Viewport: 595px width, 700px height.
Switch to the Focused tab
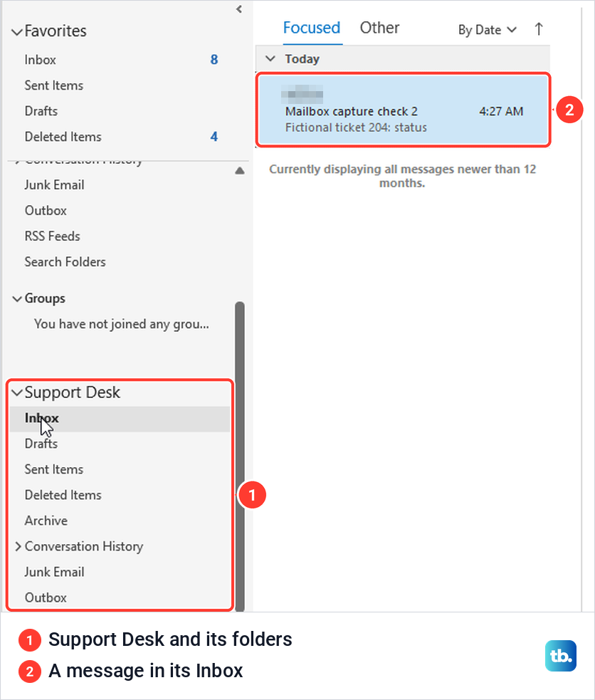(x=311, y=28)
